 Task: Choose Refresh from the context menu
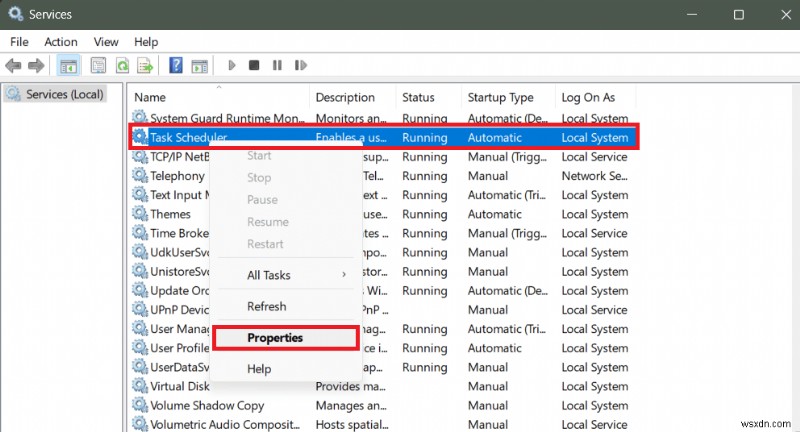(285, 306)
